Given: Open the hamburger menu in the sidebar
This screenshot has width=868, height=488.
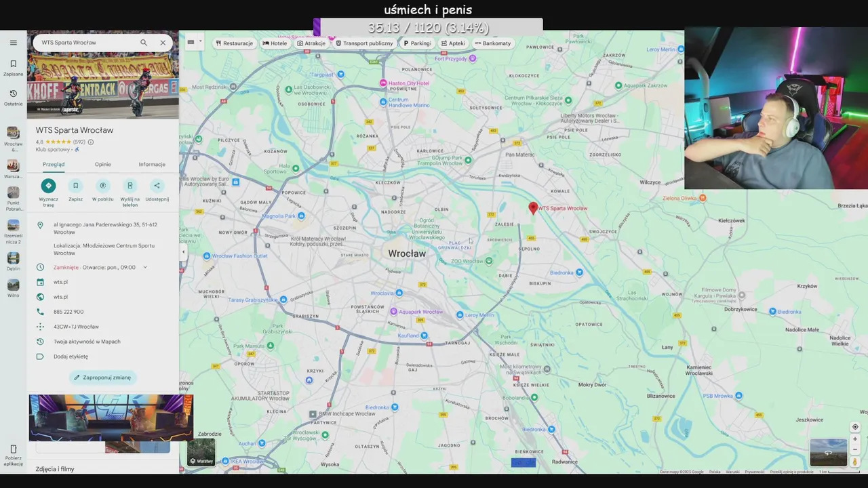Looking at the screenshot, I should pos(13,43).
